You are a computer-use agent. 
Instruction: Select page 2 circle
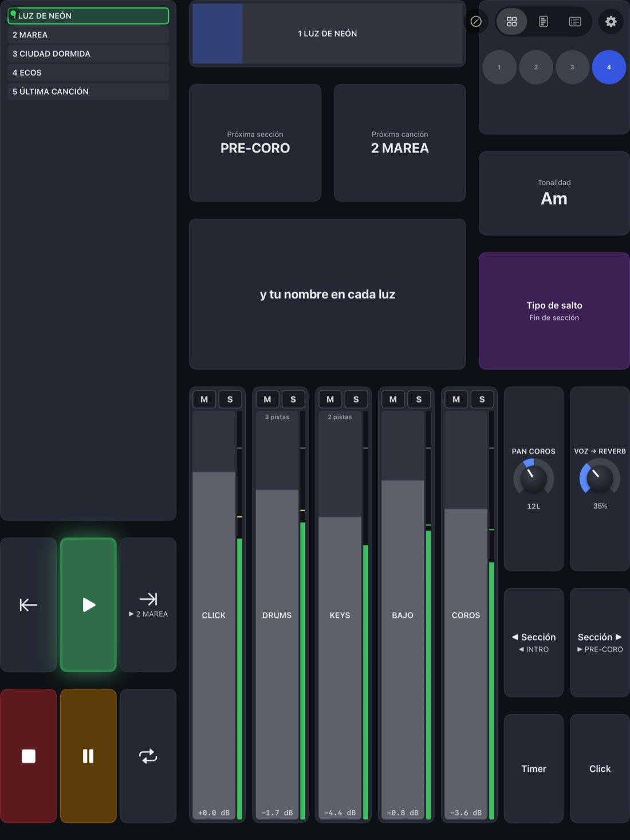pos(536,67)
